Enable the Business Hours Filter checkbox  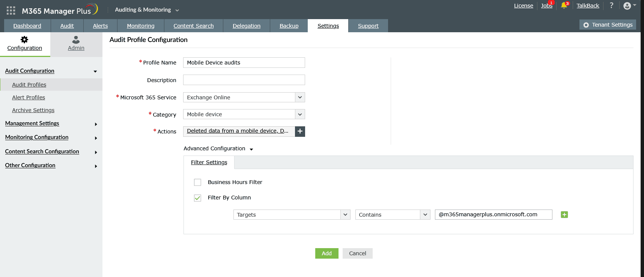[197, 182]
